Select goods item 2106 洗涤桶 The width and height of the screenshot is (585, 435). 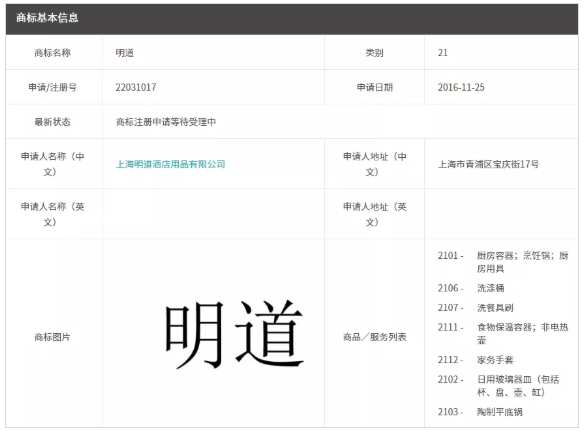point(471,288)
